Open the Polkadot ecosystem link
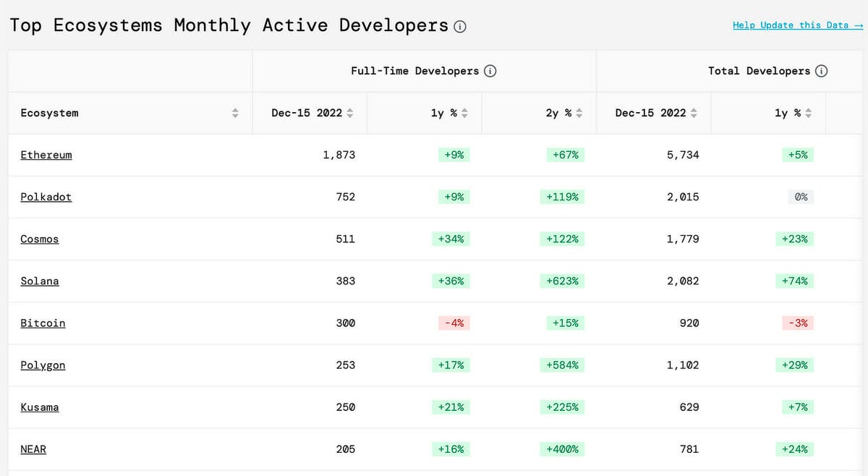 tap(46, 197)
